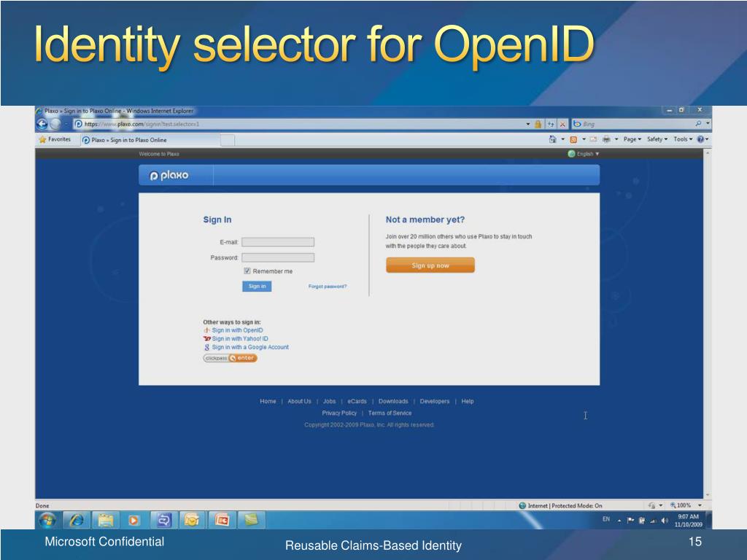The image size is (747, 560).
Task: Open the Favorites star button
Action: (x=55, y=139)
